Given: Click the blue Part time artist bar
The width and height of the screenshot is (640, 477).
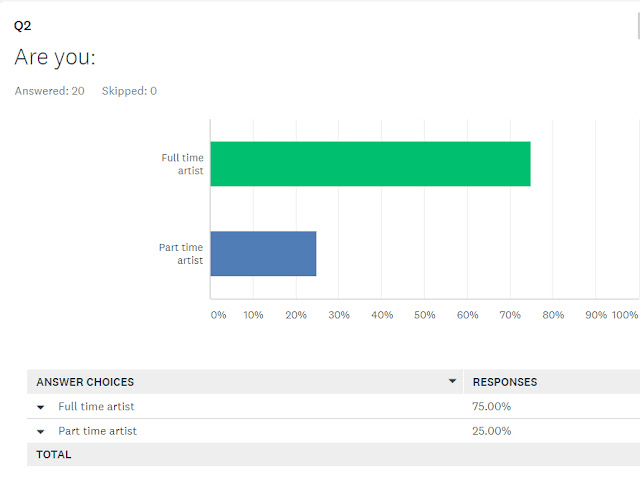Looking at the screenshot, I should click(263, 254).
